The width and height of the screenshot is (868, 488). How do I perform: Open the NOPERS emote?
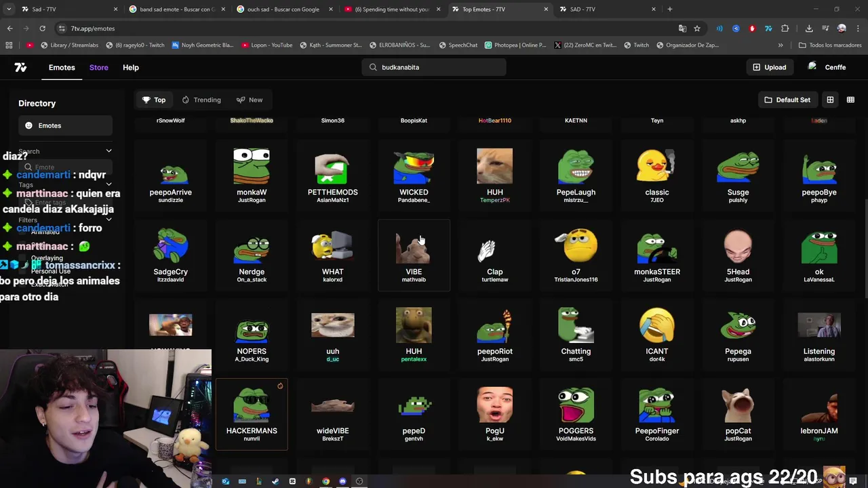(x=252, y=335)
